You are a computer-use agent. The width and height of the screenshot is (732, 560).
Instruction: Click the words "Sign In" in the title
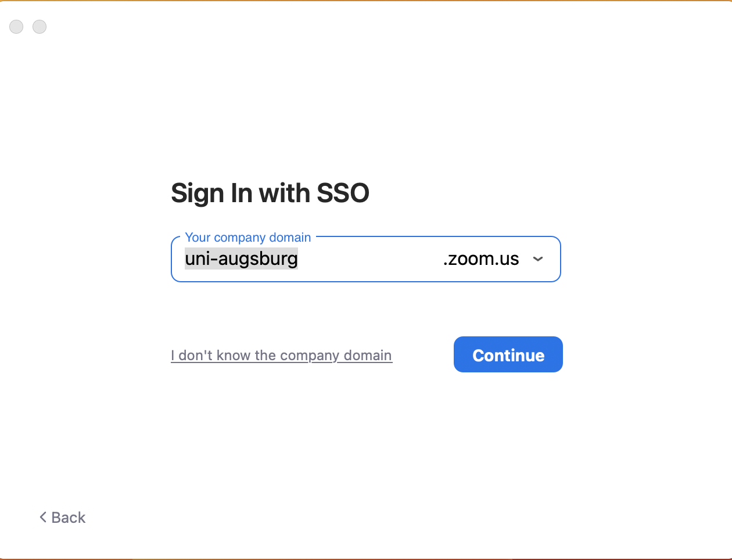211,193
